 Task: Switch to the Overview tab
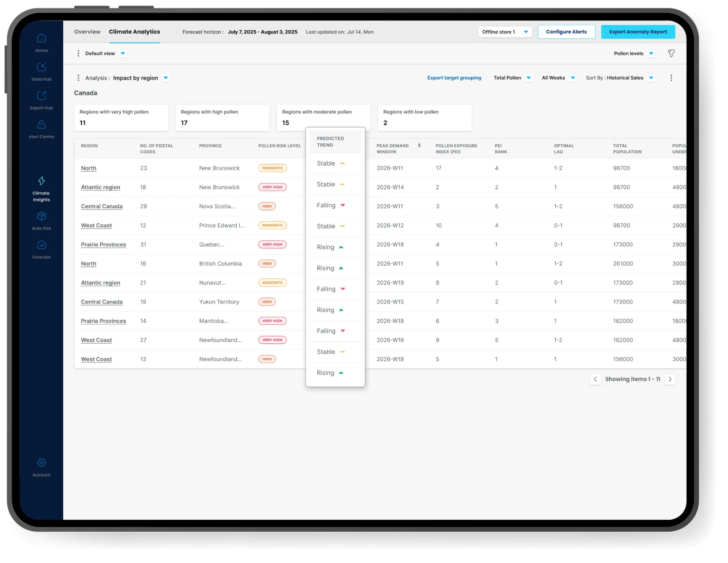[x=87, y=32]
